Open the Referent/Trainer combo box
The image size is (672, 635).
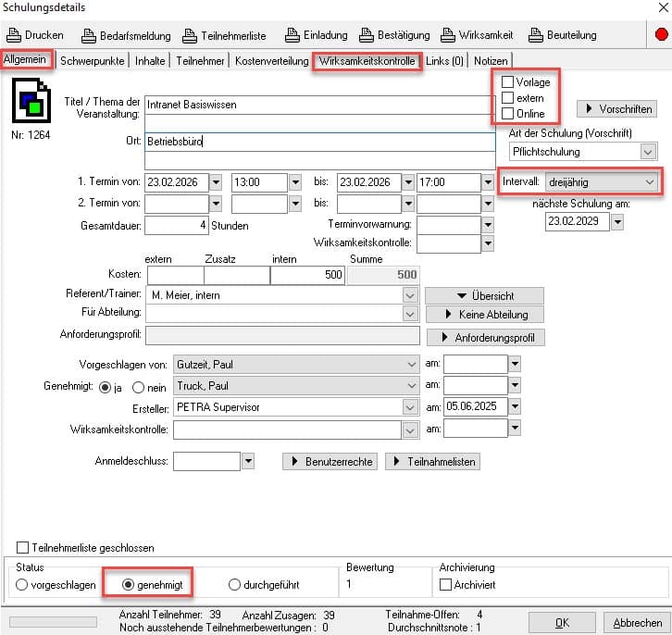click(x=410, y=295)
